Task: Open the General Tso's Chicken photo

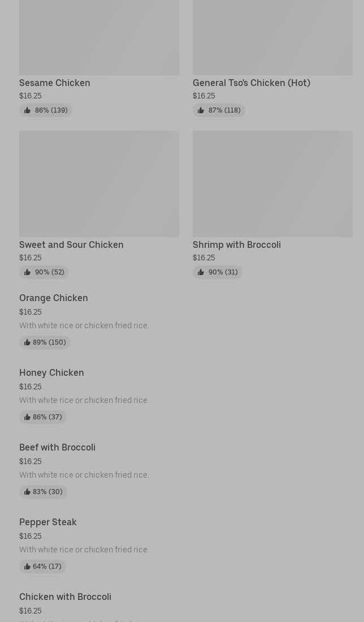Action: coord(272,37)
